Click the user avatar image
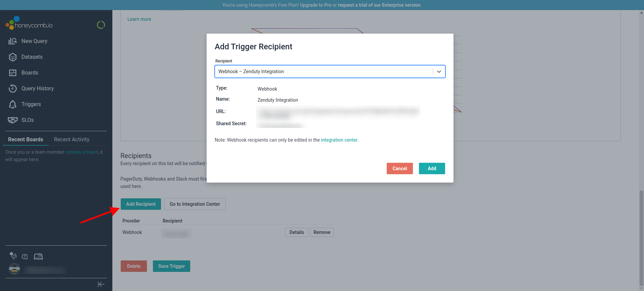This screenshot has height=291, width=644. [14, 269]
